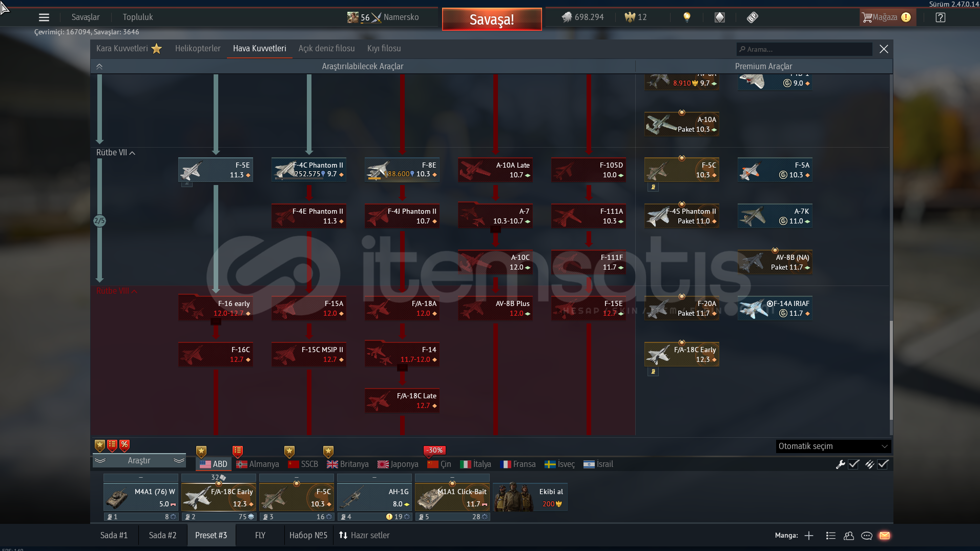980x551 pixels.
Task: Select AH-1G crew slot
Action: [374, 497]
